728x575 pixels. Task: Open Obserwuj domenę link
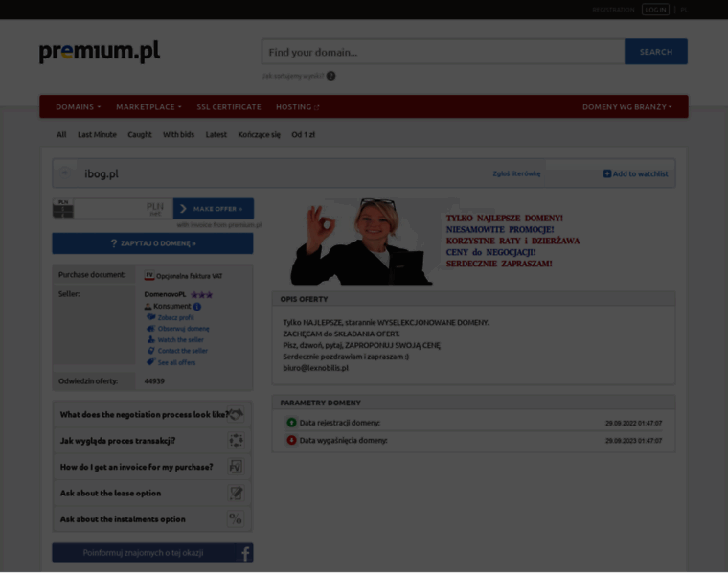(x=183, y=329)
